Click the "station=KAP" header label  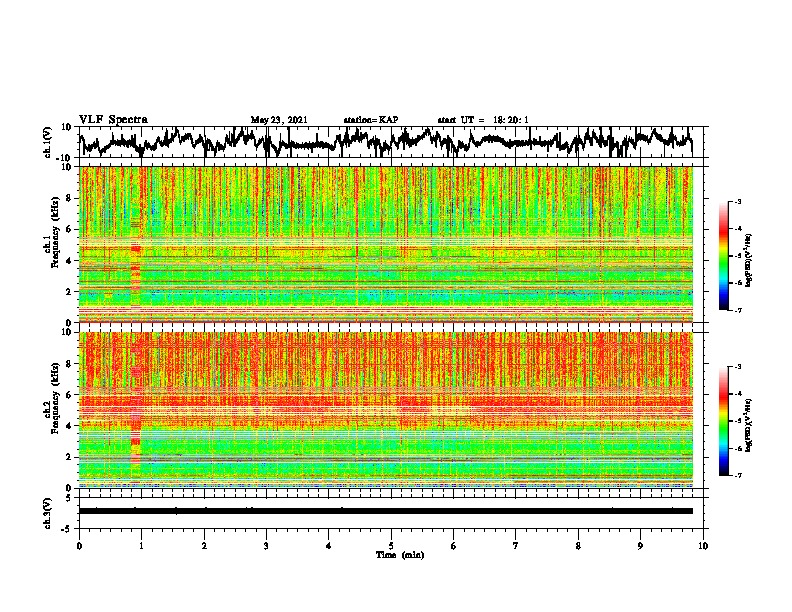pos(371,120)
